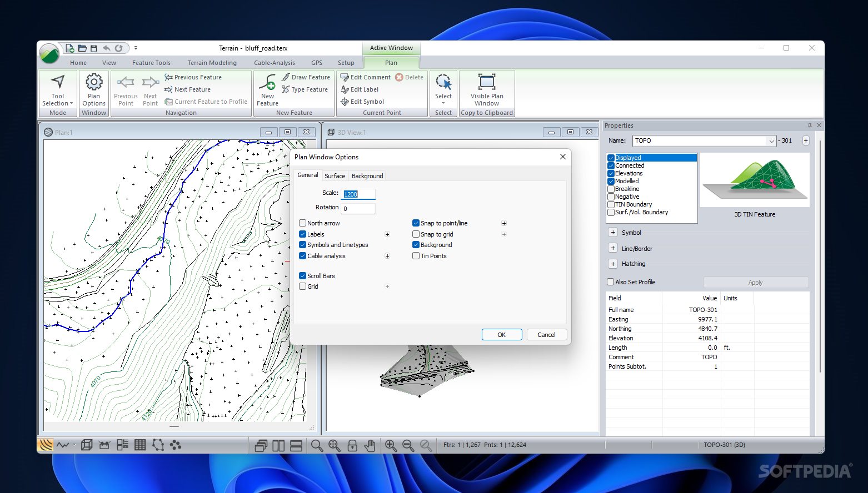
Task: Open the quick access customize dropdown arrow
Action: [x=136, y=48]
